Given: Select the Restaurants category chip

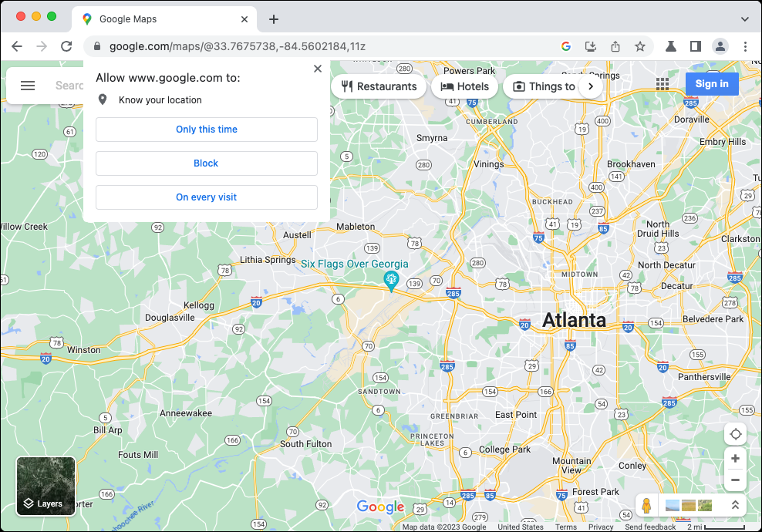Looking at the screenshot, I should pyautogui.click(x=379, y=86).
